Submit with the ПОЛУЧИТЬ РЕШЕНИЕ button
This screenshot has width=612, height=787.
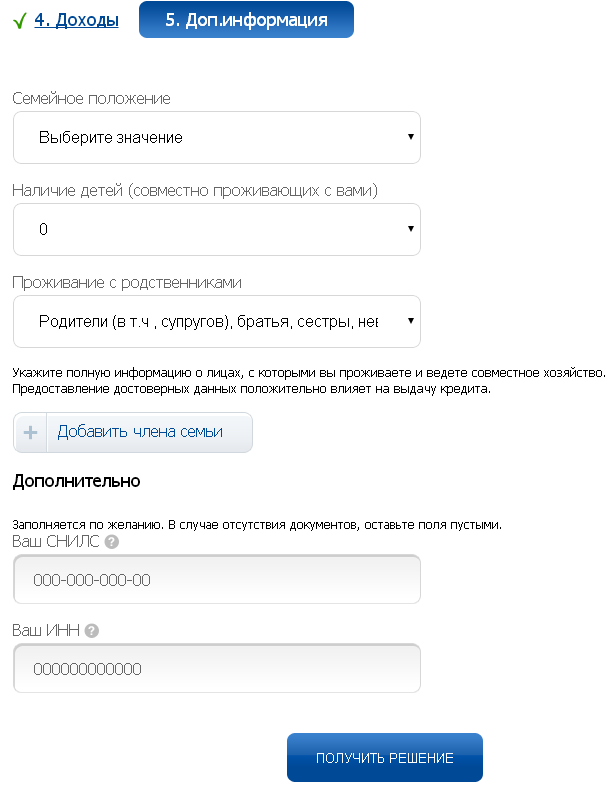pos(384,758)
